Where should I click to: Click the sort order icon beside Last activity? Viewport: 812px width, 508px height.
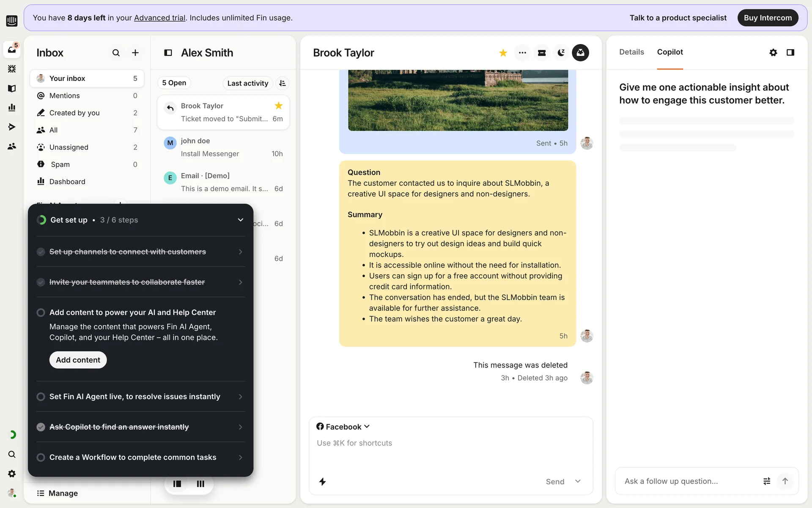click(x=283, y=83)
